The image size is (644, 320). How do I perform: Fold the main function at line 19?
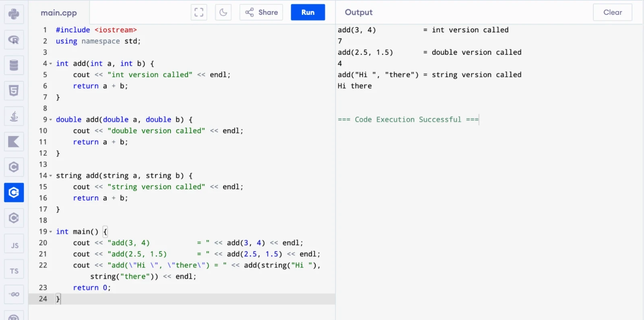pos(51,232)
